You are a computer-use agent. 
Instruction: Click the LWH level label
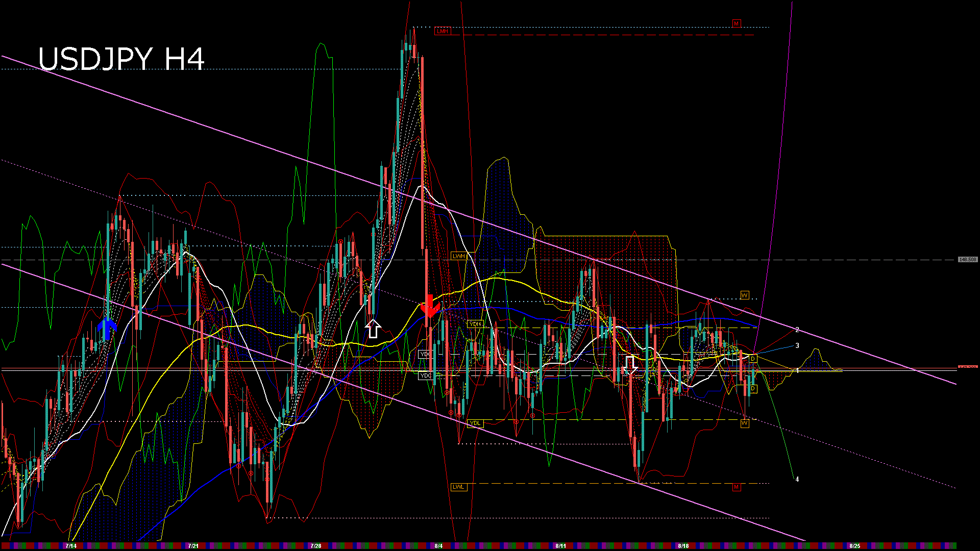click(458, 256)
